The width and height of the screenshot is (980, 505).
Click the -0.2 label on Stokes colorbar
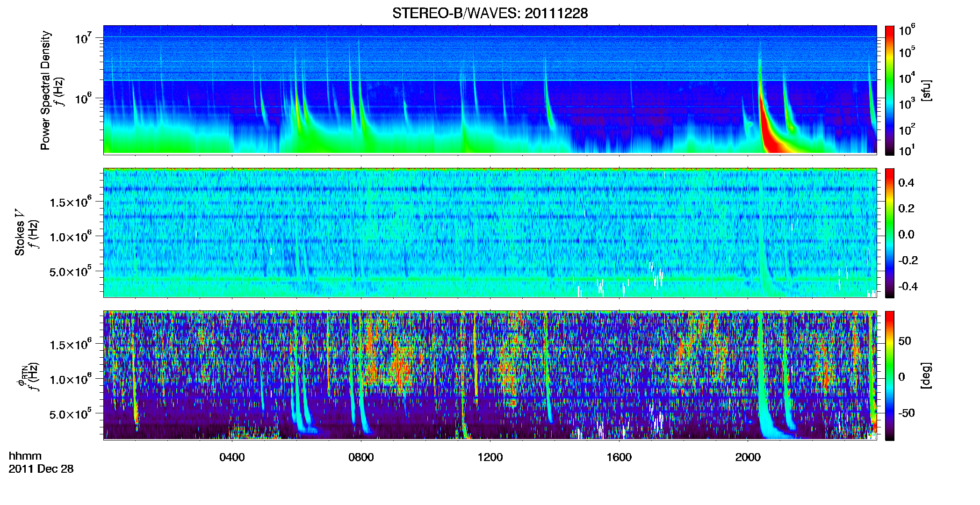click(908, 260)
